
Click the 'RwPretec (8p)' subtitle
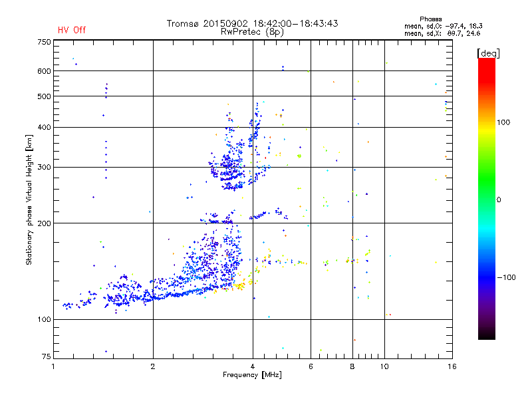click(252, 32)
